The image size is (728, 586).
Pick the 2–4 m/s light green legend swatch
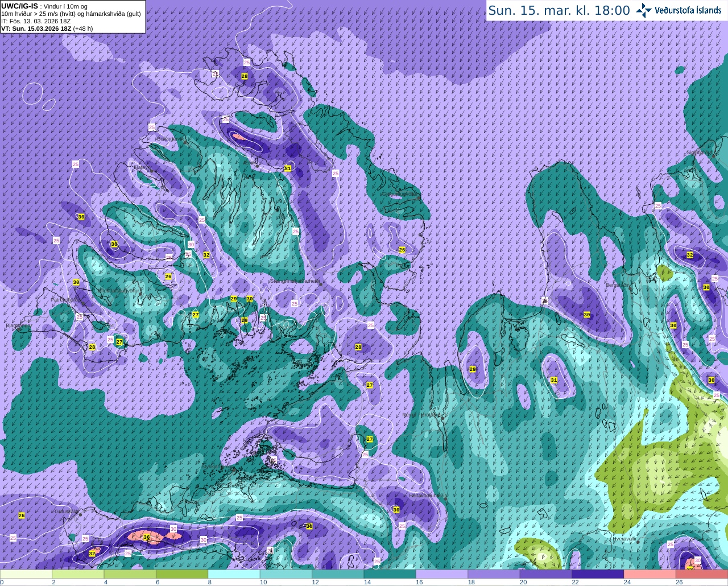(x=78, y=574)
